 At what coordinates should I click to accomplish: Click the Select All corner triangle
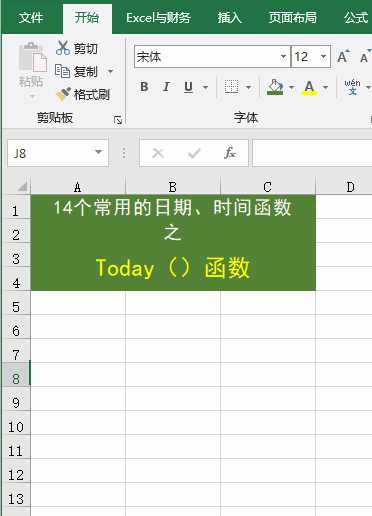click(22, 186)
